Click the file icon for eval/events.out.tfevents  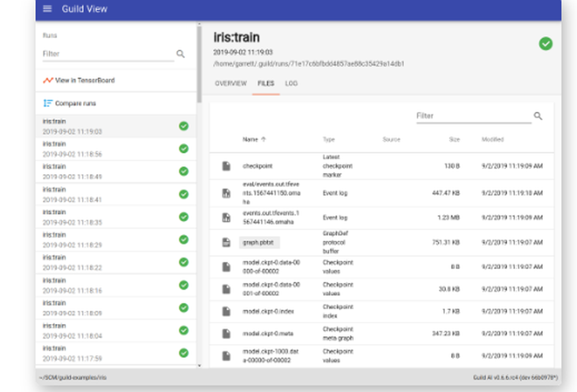(x=226, y=193)
